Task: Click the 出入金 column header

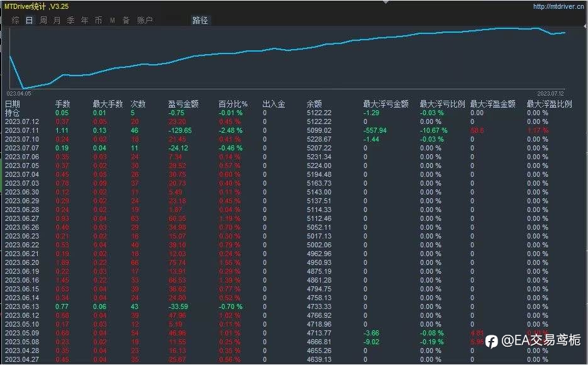Action: [274, 104]
